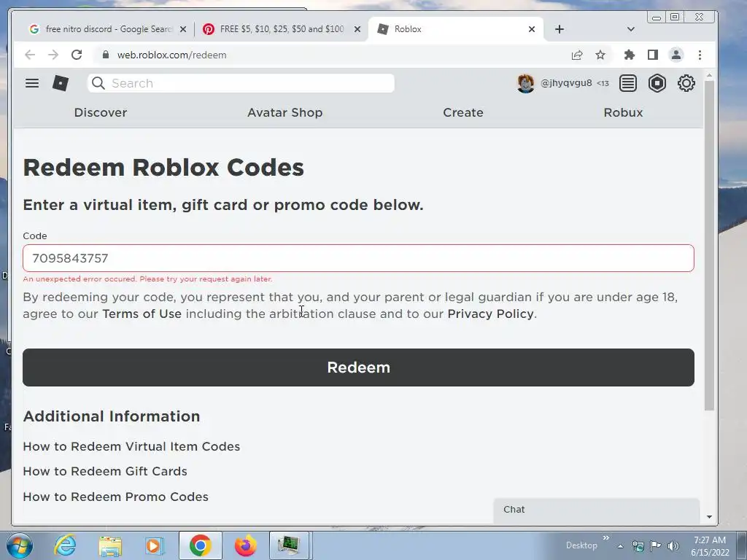Open How to Redeem Virtual Item Codes

(131, 446)
